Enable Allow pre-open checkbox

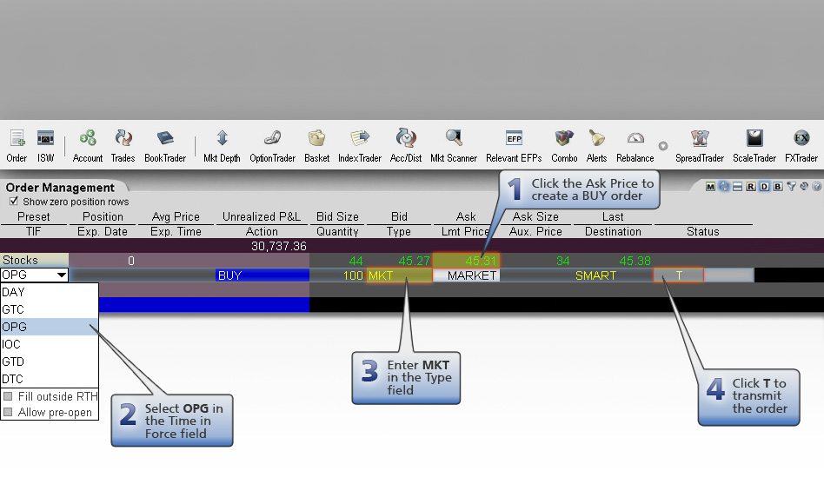[8, 412]
